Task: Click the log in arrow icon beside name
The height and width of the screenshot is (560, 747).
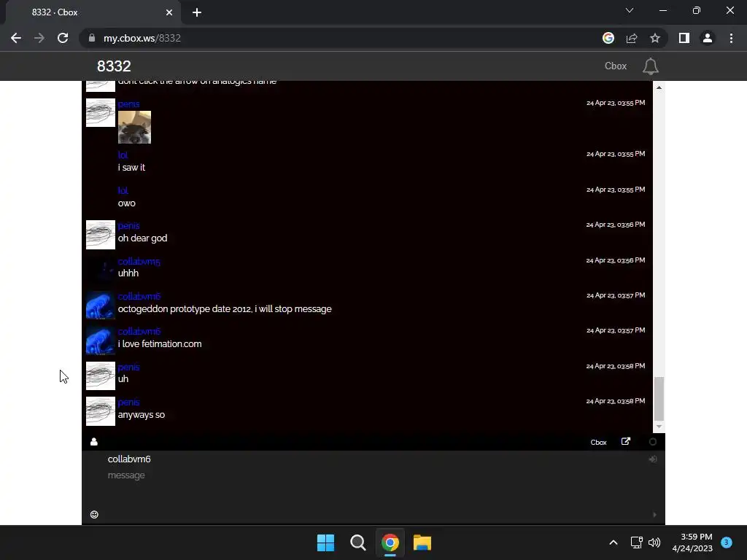Action: coord(653,459)
